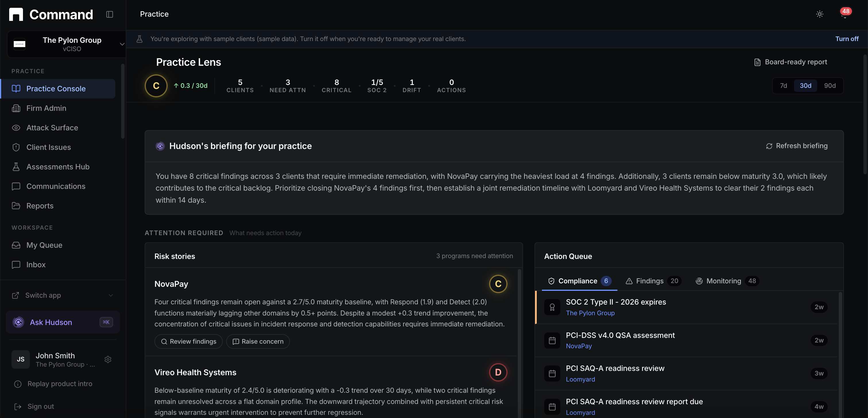
Task: Open The Pylon Group organization switcher
Action: 66,44
